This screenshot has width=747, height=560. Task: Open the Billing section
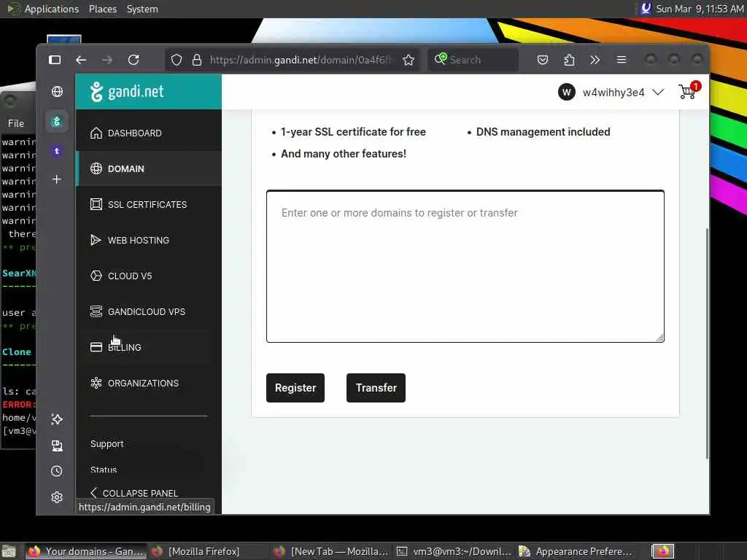point(149,347)
